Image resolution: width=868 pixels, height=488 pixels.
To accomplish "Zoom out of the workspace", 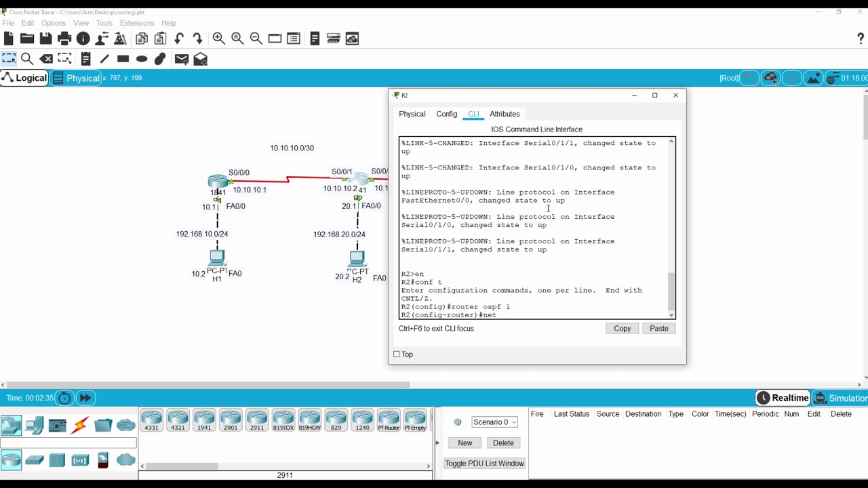I will point(256,39).
